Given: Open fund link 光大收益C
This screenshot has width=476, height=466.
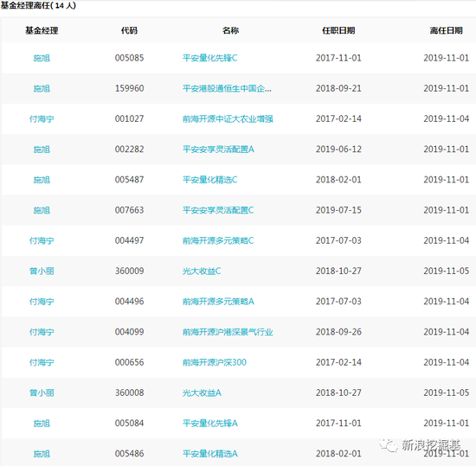Looking at the screenshot, I should 202,271.
